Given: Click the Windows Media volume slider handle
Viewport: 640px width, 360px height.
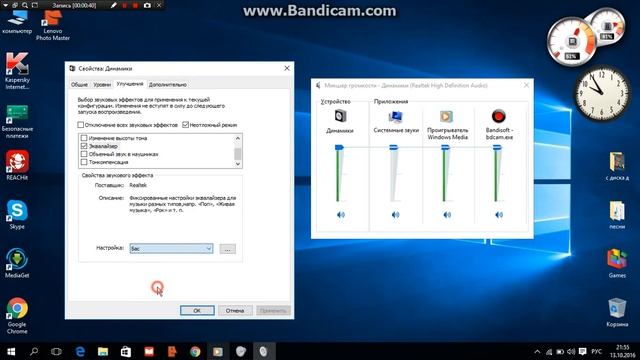Looking at the screenshot, I should (x=445, y=147).
